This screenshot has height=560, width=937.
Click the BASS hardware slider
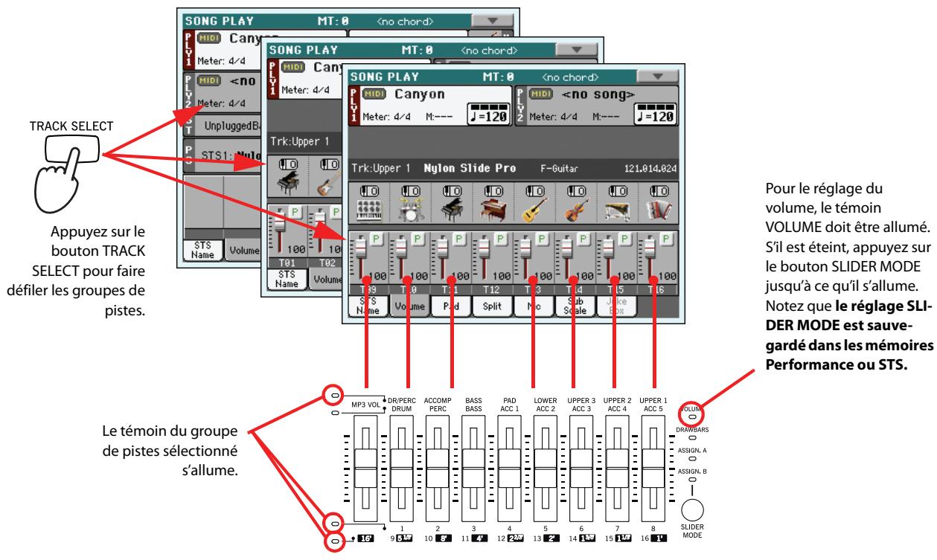point(474,467)
